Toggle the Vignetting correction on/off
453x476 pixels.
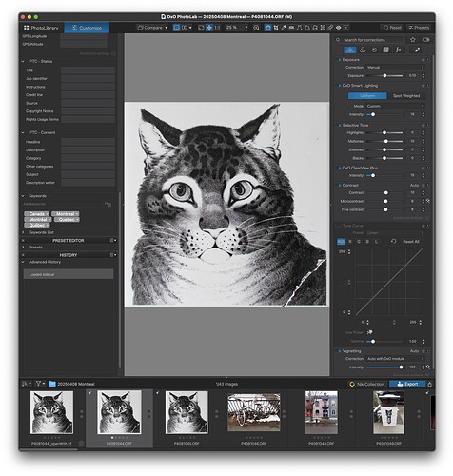[x=340, y=351]
